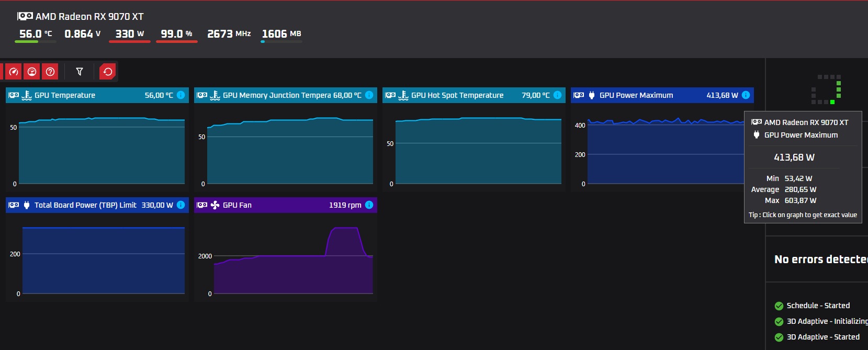868x350 pixels.
Task: Click thermometer icon in GPU Temperature header
Action: coord(27,95)
